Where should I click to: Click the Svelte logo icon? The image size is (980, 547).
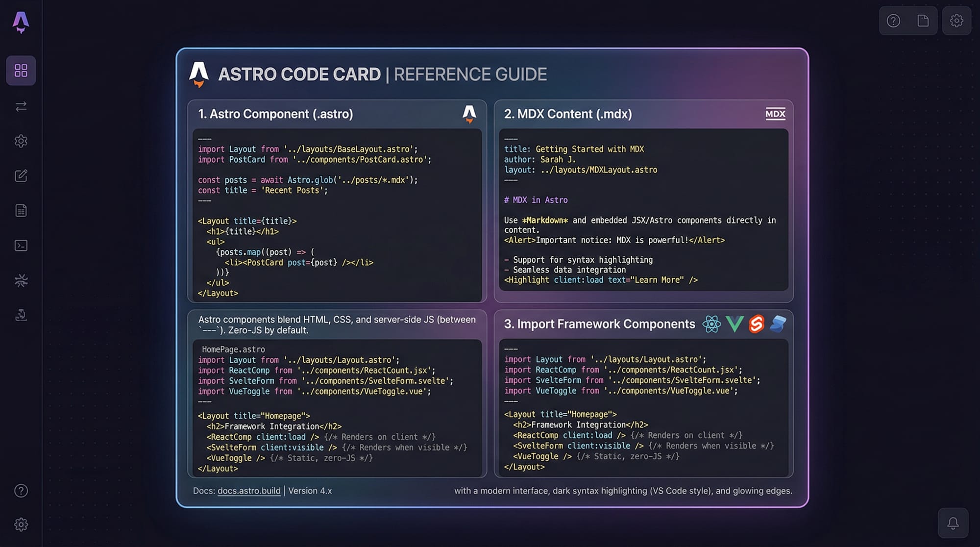pyautogui.click(x=757, y=324)
